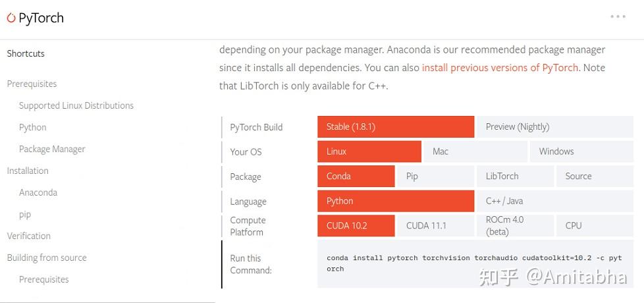Image resolution: width=644 pixels, height=303 pixels.
Task: Select ROCm 4.0 (beta) platform
Action: click(515, 225)
